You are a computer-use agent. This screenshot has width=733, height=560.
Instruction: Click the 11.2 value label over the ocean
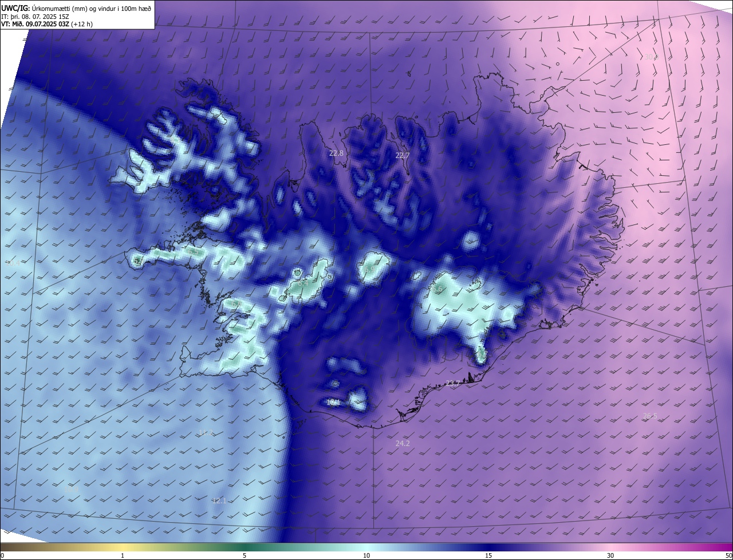tap(206, 433)
